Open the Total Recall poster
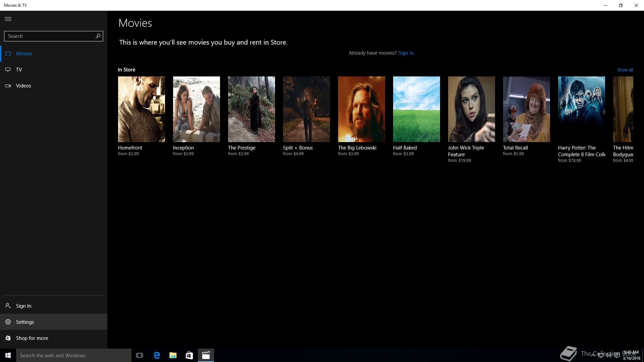644x362 pixels. [527, 109]
